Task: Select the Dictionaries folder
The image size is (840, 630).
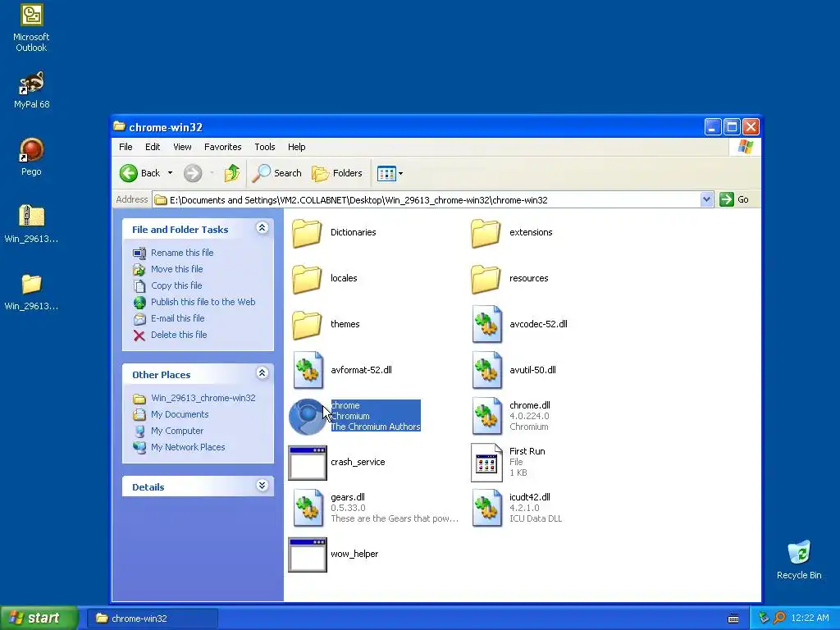Action: (x=335, y=232)
